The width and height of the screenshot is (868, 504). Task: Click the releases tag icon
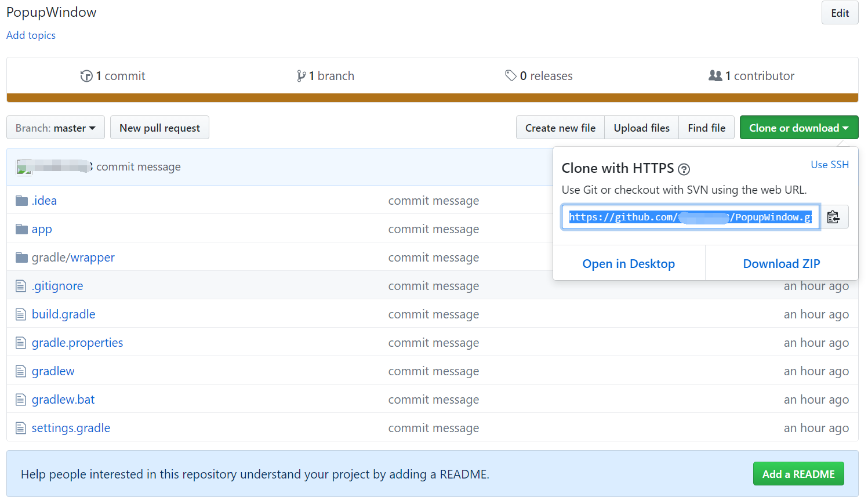(510, 75)
